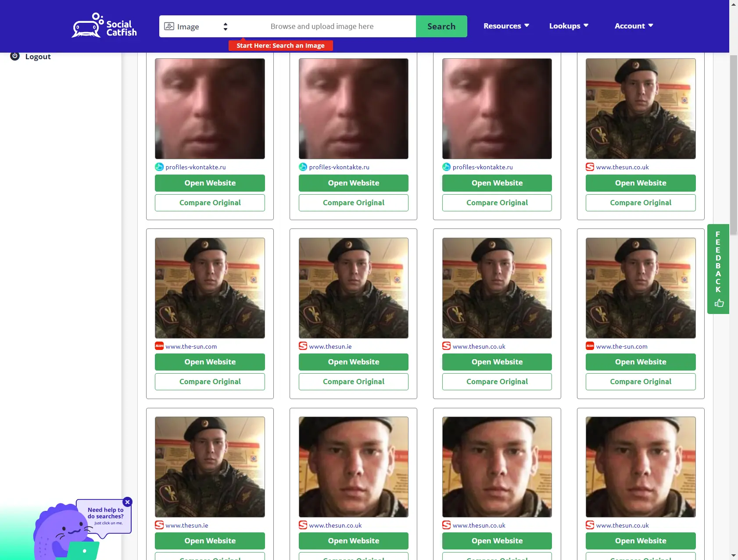Click the Logout power icon
The height and width of the screenshot is (560, 738).
pyautogui.click(x=15, y=56)
